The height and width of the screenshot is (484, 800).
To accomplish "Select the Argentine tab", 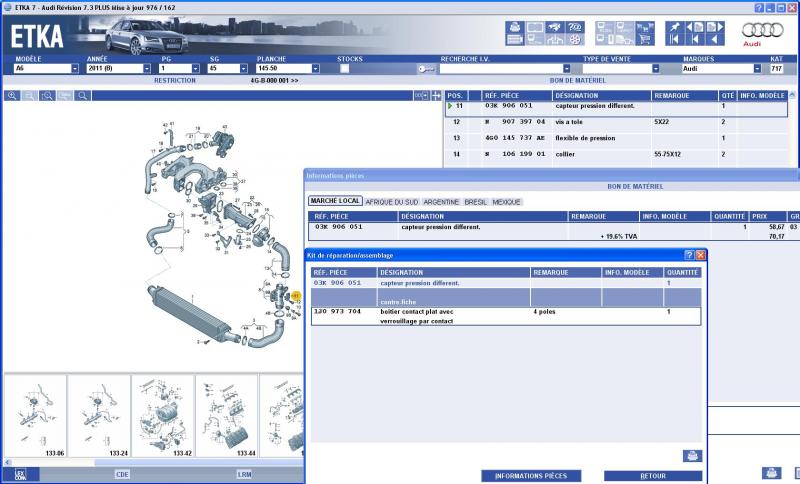I will pos(441,202).
